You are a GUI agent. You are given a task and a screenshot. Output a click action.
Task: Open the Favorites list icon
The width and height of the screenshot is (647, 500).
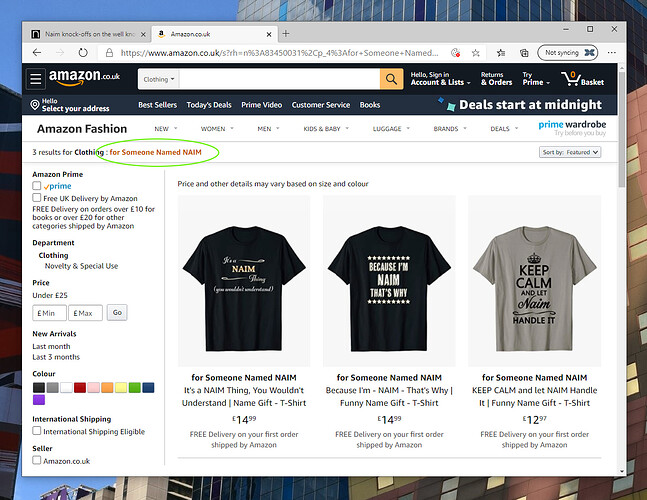[501, 53]
